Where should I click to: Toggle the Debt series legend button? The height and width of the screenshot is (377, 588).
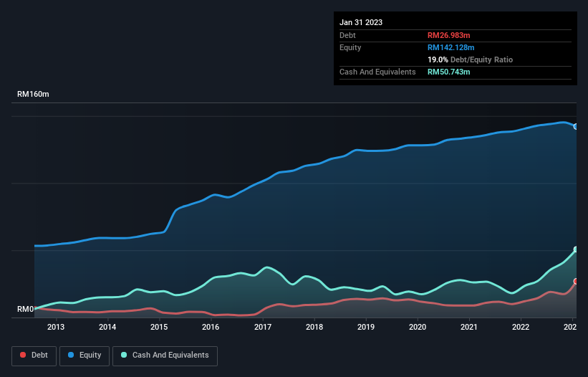[34, 355]
